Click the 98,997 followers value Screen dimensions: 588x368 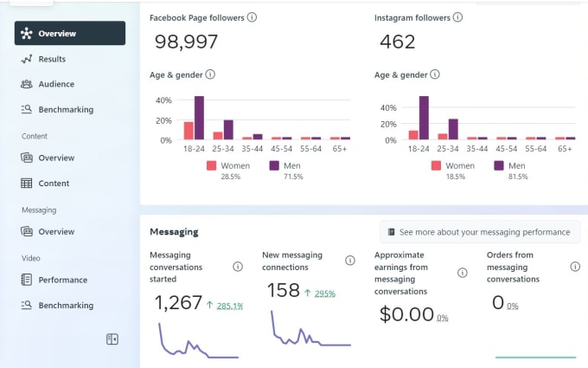click(x=186, y=42)
